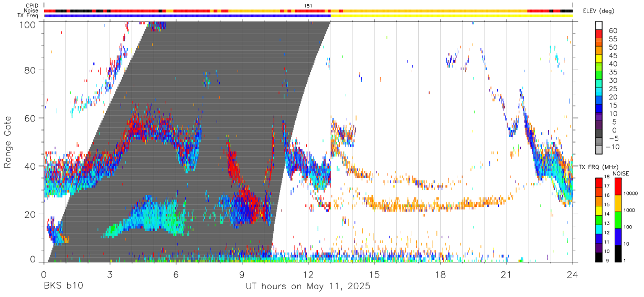
Task: Select the green segment of the NOISE scale
Action: (618, 220)
